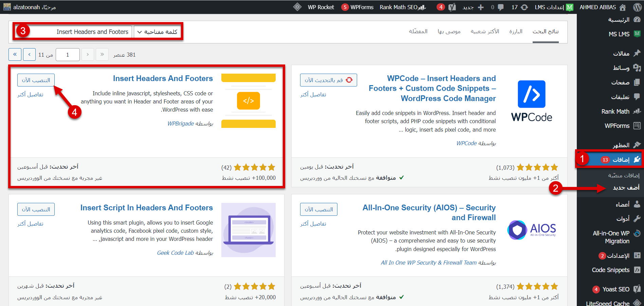Switch to the Favorites (المفضّلة) tab

(418, 32)
